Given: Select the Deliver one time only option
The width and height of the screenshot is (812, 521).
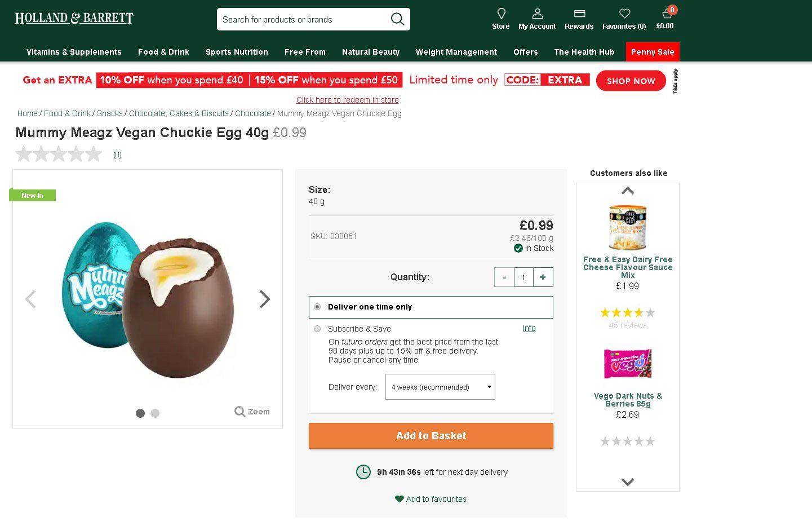Looking at the screenshot, I should click(317, 307).
